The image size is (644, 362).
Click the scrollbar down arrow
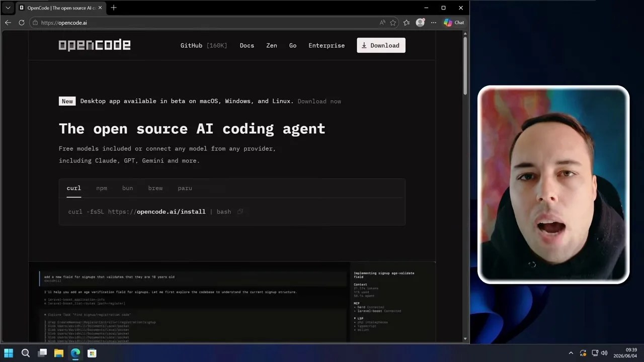click(465, 339)
